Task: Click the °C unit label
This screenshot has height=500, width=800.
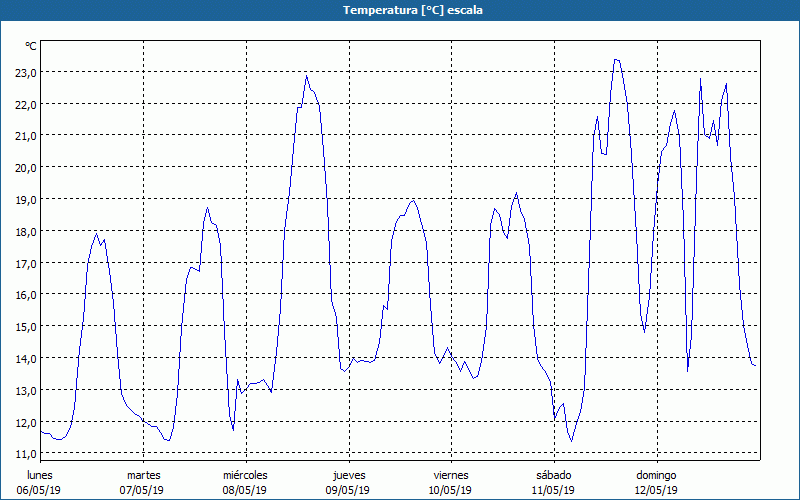Action: click(x=31, y=46)
